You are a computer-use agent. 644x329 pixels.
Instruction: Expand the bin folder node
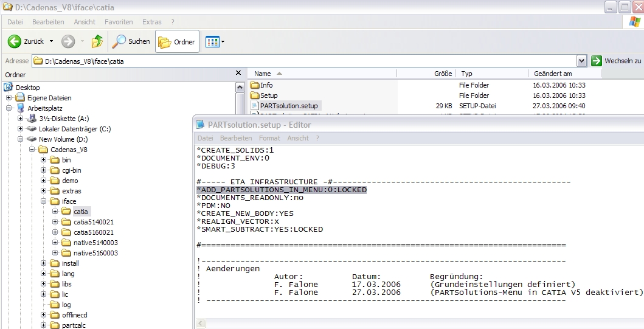tap(43, 160)
